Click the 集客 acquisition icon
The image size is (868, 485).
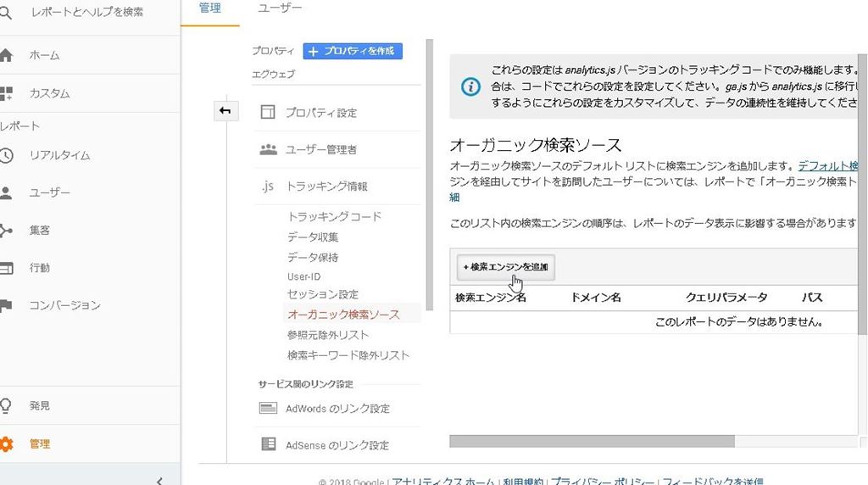tap(7, 230)
